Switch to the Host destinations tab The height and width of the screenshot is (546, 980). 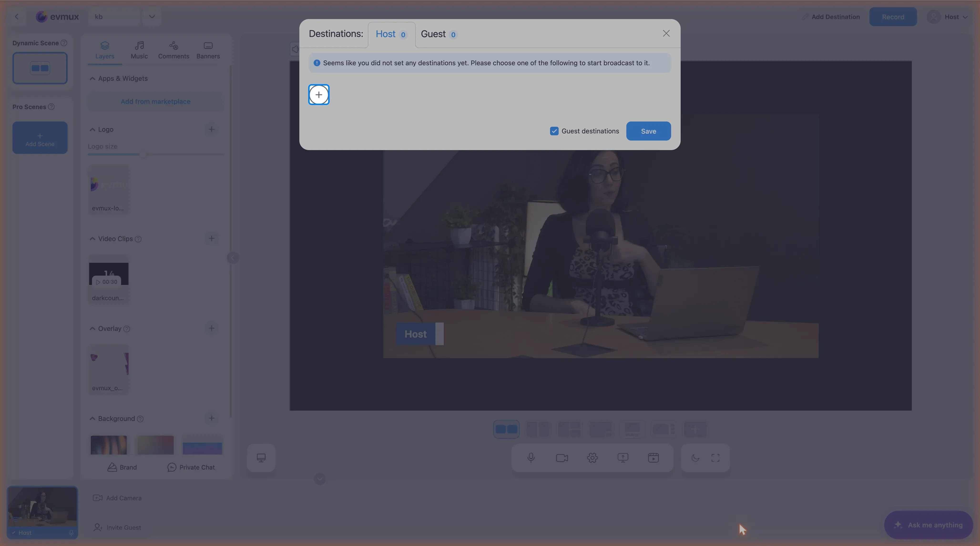pyautogui.click(x=391, y=34)
